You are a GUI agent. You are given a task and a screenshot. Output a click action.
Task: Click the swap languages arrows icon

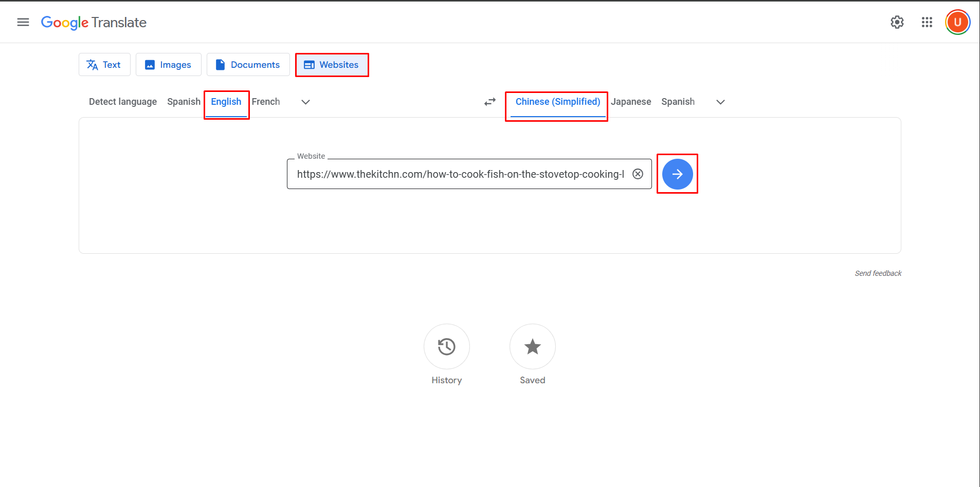click(489, 102)
